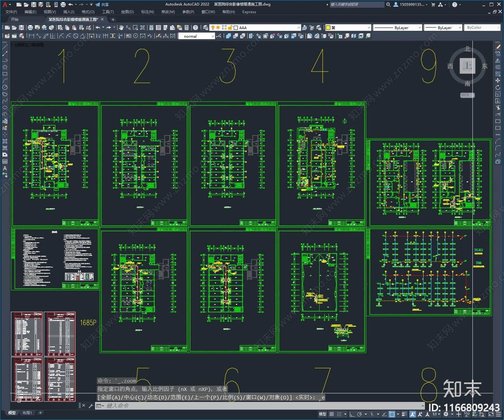Toggle object snap in status bar

(392, 414)
